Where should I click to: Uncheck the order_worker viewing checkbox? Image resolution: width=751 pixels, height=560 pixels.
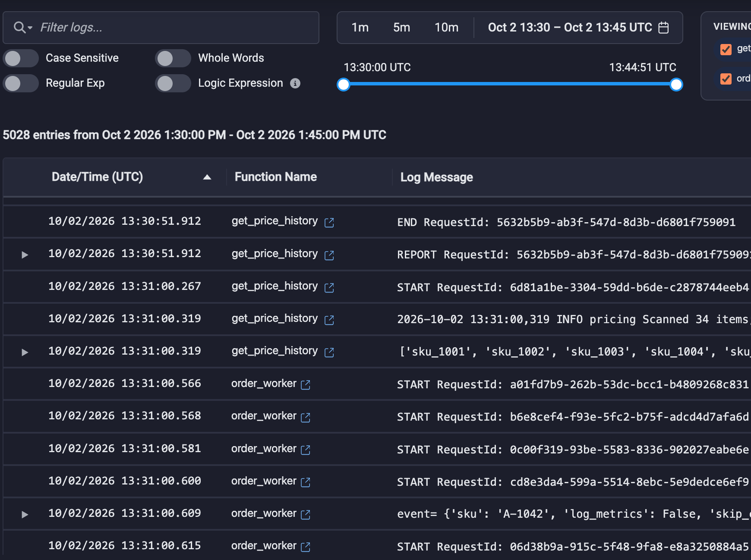tap(726, 79)
